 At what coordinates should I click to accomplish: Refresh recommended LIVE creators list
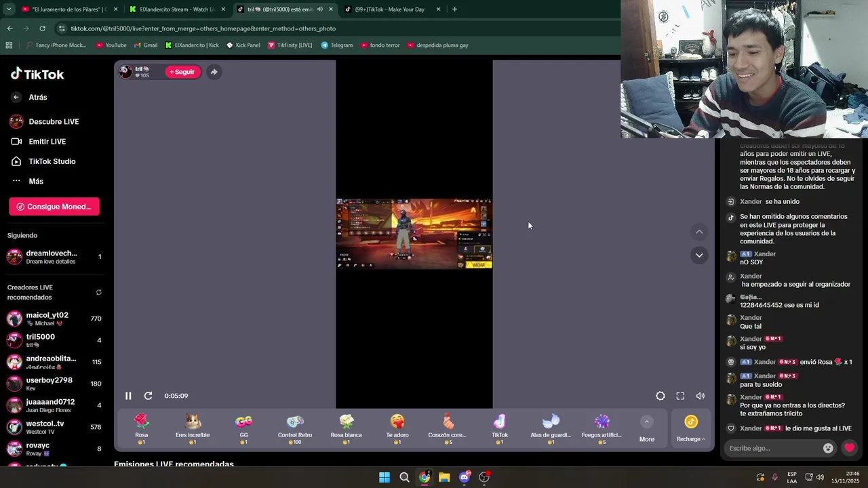pyautogui.click(x=99, y=293)
